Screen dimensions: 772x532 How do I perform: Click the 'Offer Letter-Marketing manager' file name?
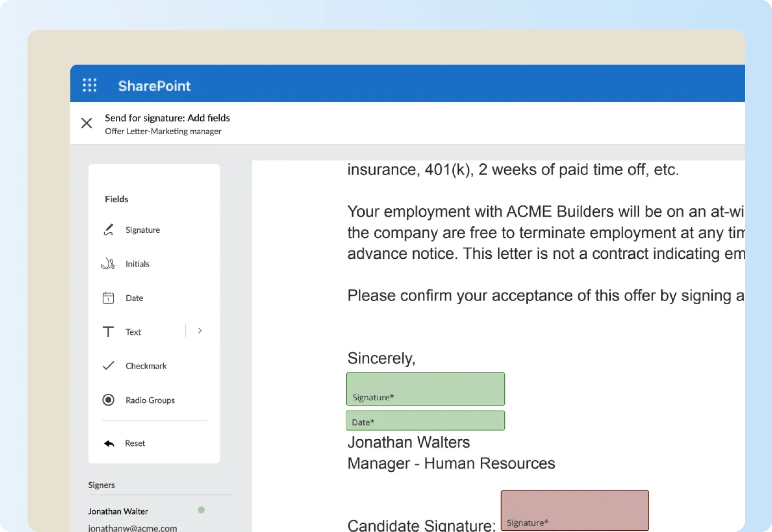click(163, 131)
